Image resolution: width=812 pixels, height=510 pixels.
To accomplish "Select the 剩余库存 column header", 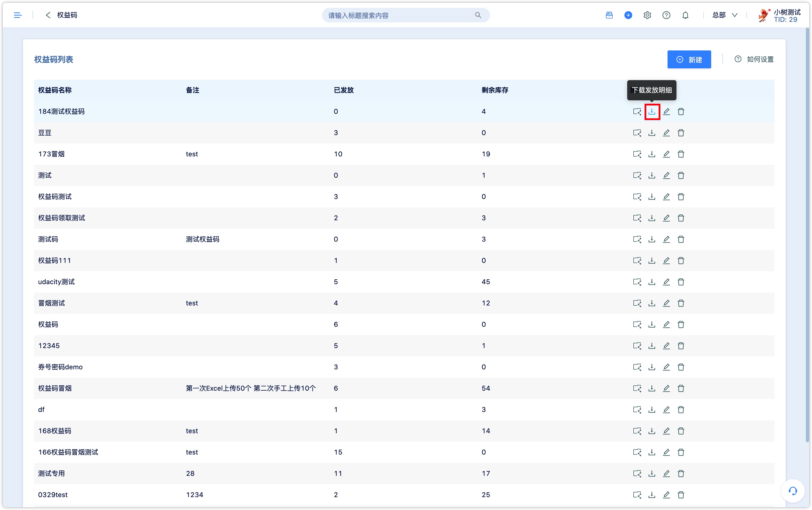I will 494,90.
